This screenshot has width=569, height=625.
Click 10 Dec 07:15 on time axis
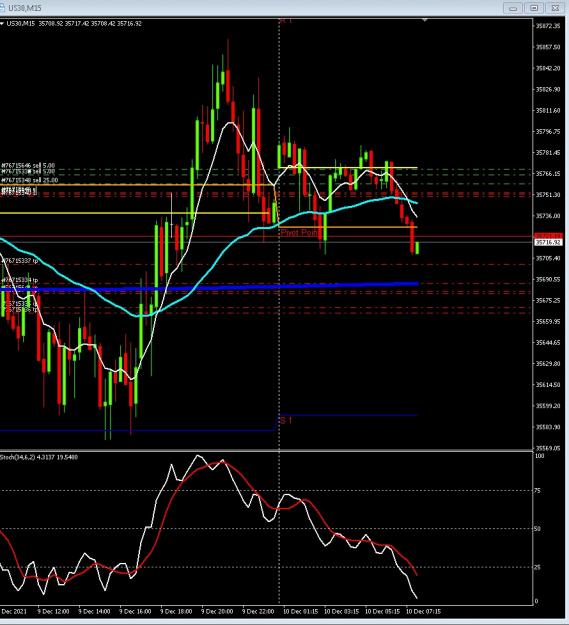(x=423, y=611)
